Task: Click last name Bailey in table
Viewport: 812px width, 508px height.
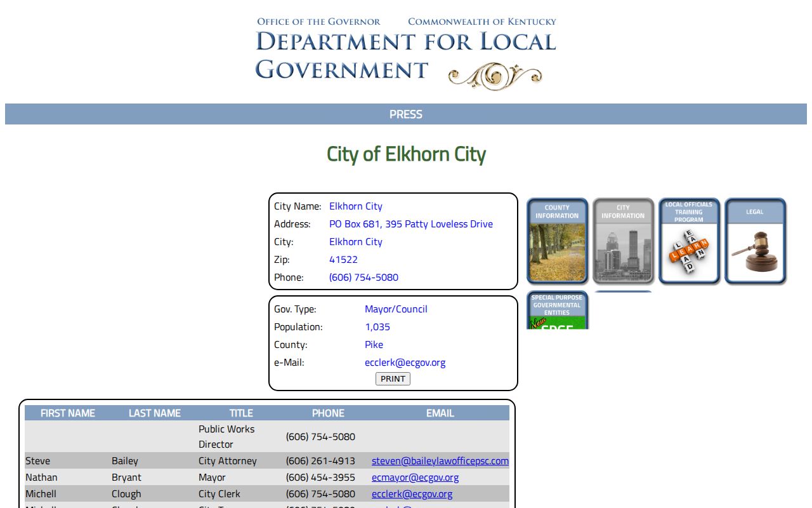Action: (125, 461)
